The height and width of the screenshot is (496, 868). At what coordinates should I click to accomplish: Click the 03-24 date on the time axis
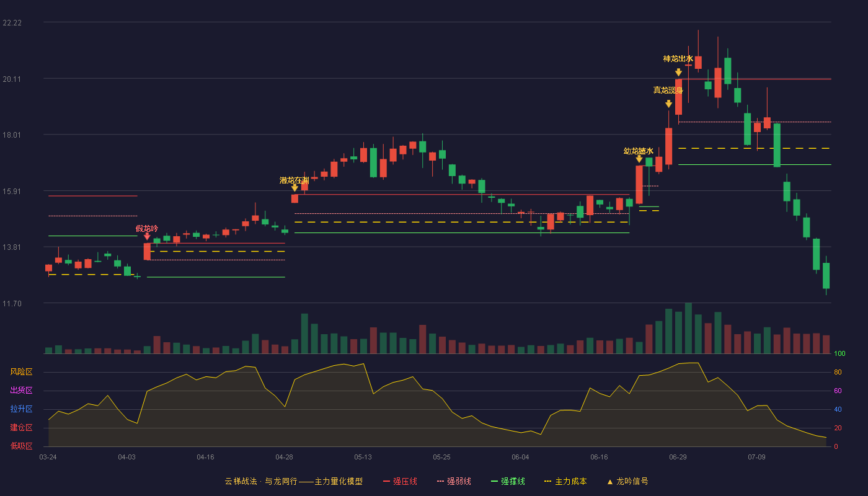(48, 457)
